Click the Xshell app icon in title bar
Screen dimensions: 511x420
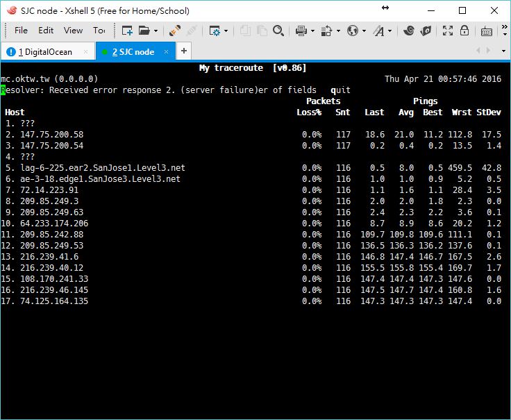coord(12,10)
